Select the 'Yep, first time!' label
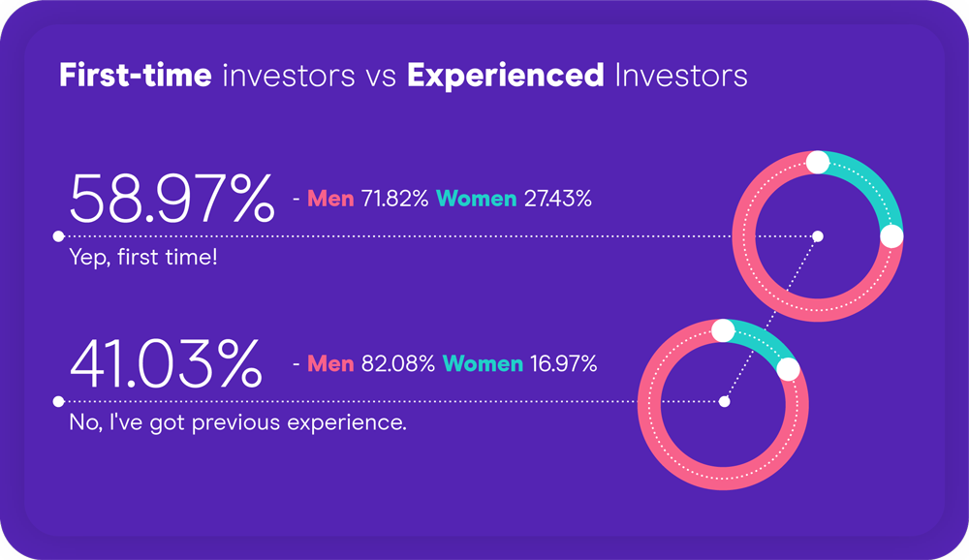 pos(143,257)
